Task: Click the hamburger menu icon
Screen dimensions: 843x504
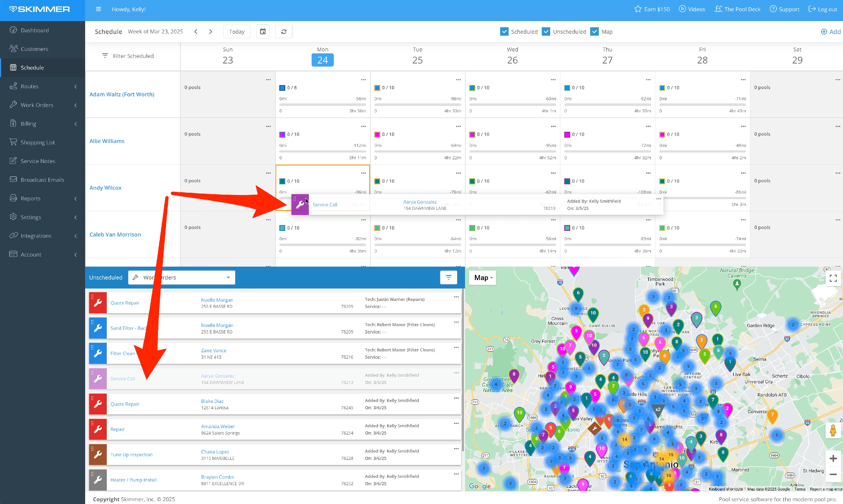Action: (x=99, y=9)
